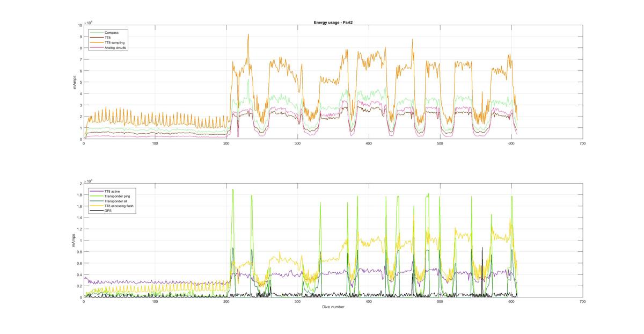The width and height of the screenshot is (644, 334).
Task: Click y-axis tick '5' on upper plot
Action: [x=80, y=82]
